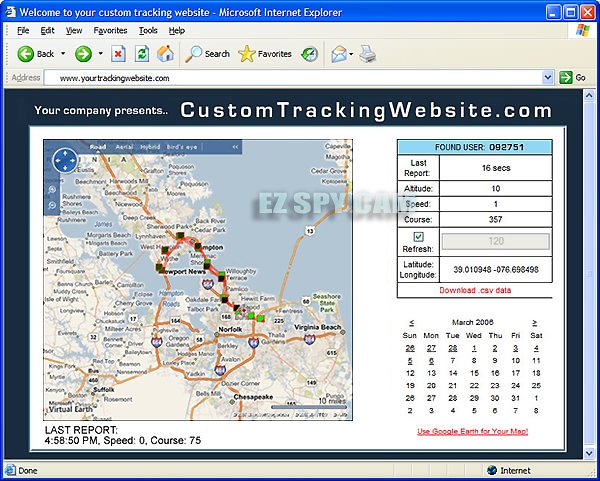Click Use Google Earth for Your Map link
Image resolution: width=600 pixels, height=481 pixels.
click(473, 431)
